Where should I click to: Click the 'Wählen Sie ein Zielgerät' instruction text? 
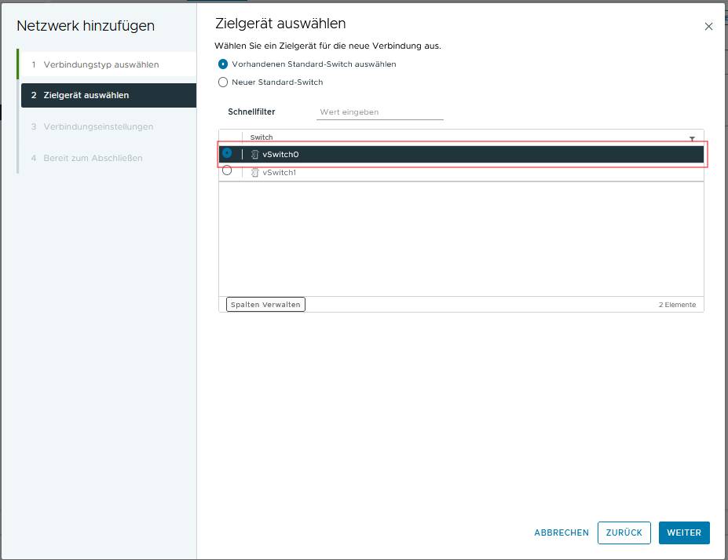click(x=327, y=46)
